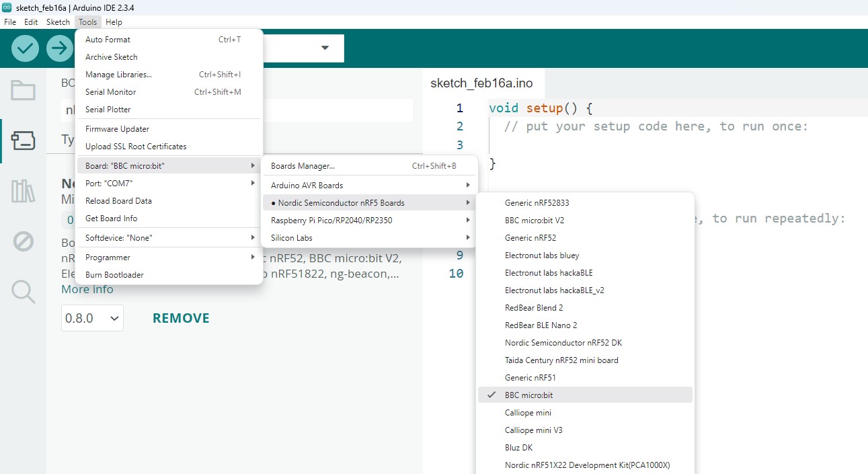
Task: Select RedBear BLE Nano 2 board
Action: (x=585, y=325)
